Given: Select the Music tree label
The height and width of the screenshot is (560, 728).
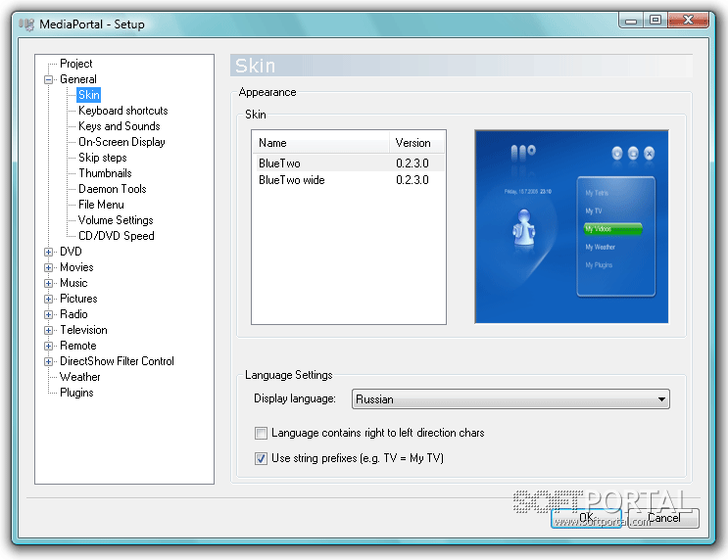Looking at the screenshot, I should click(73, 283).
